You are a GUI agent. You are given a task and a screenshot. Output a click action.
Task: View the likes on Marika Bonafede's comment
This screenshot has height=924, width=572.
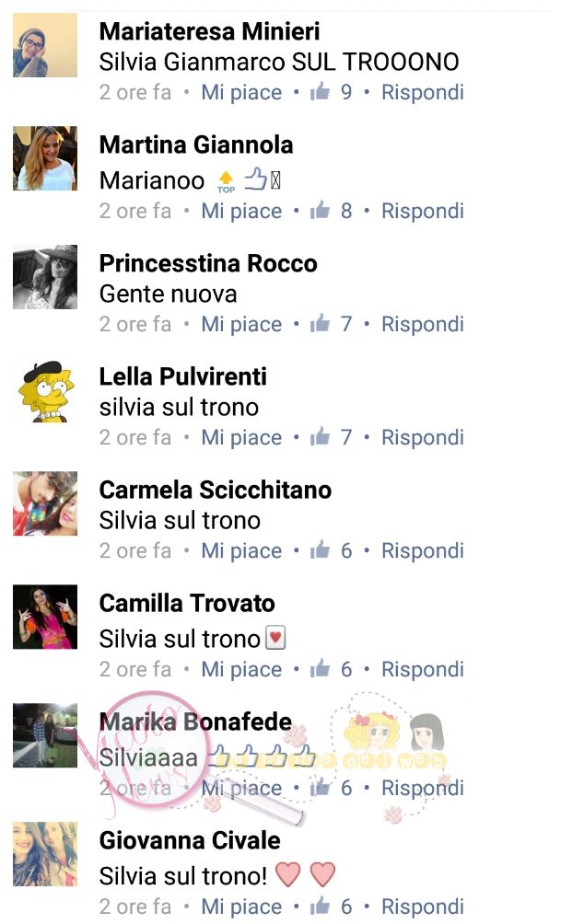331,788
